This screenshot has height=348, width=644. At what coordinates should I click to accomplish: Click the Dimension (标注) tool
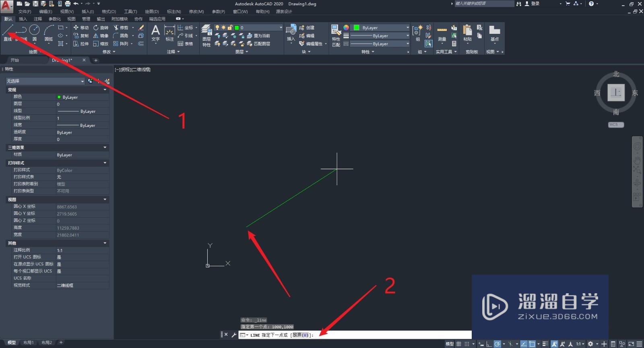click(x=169, y=33)
